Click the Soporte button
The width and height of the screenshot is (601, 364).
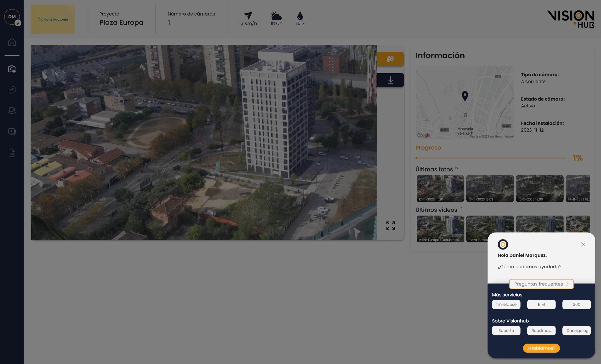(506, 330)
